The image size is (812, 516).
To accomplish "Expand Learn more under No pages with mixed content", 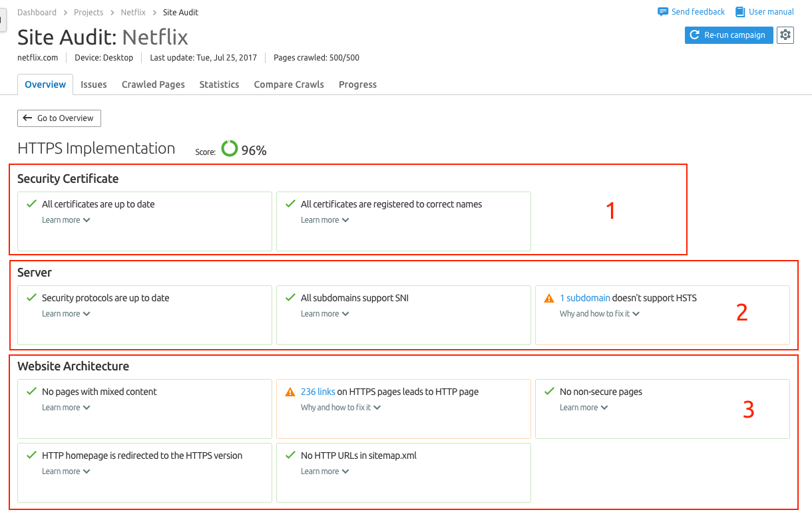I will point(66,408).
